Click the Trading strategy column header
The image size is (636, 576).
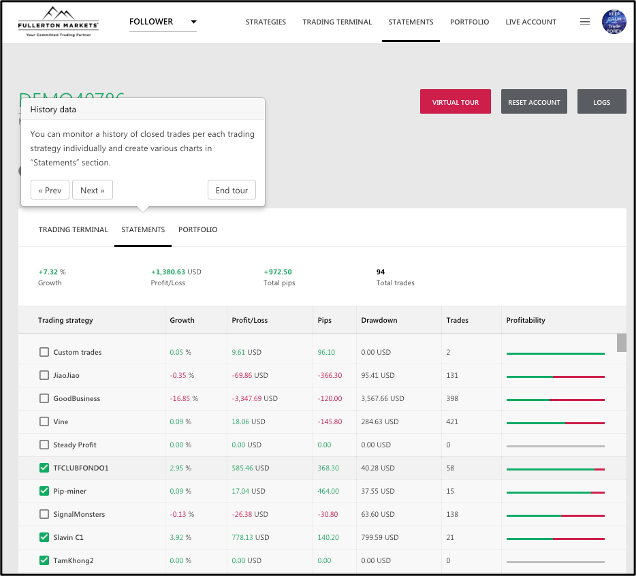pos(65,320)
